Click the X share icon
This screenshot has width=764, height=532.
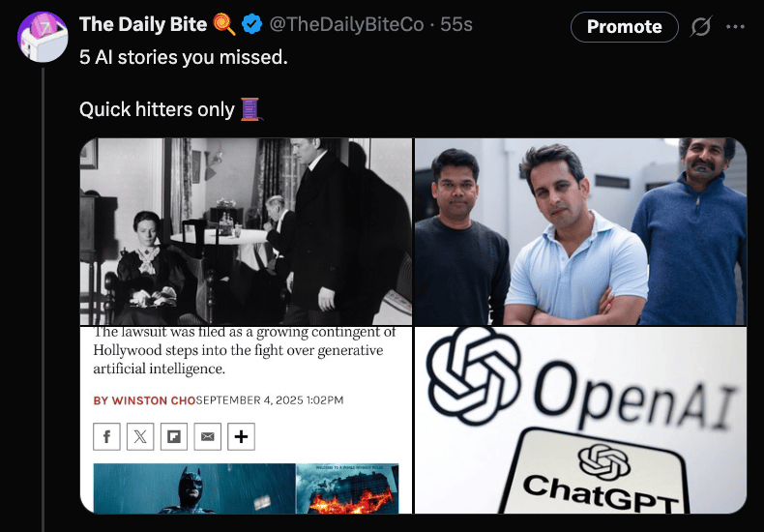click(140, 436)
